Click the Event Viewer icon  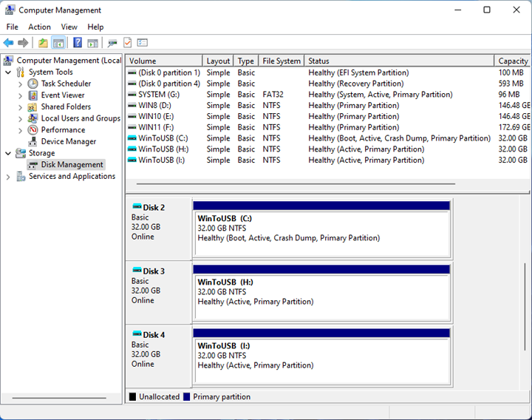33,95
